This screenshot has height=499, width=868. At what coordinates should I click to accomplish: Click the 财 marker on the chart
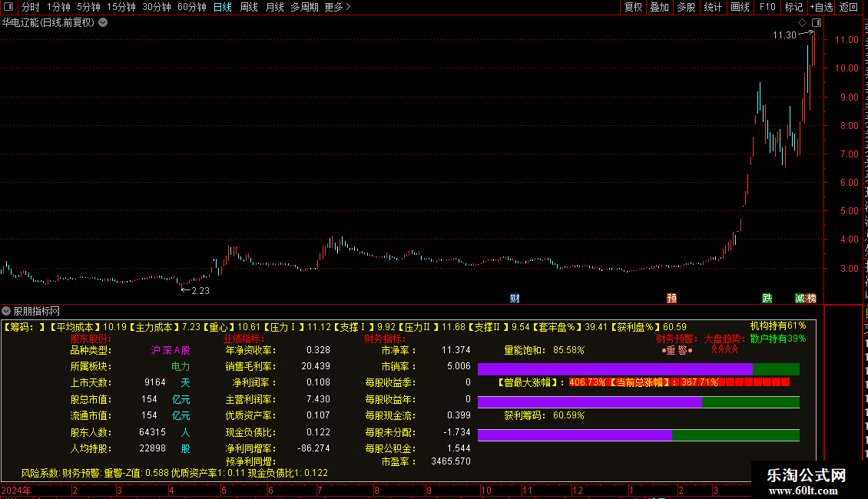point(515,298)
